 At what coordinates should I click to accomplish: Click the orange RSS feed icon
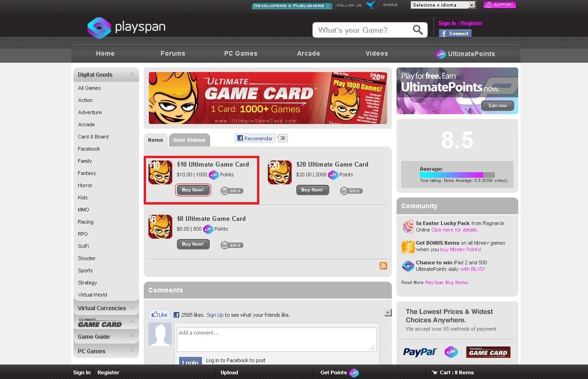click(383, 266)
